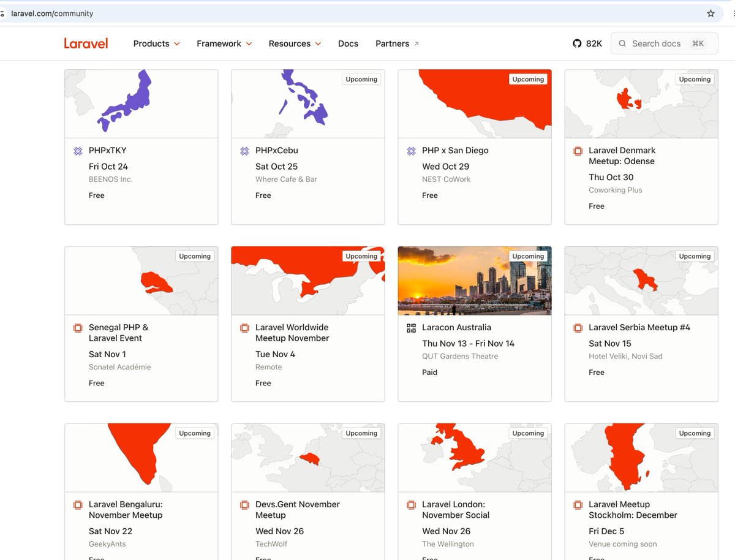Open the Partners link
Image resolution: width=735 pixels, height=560 pixels.
[398, 44]
